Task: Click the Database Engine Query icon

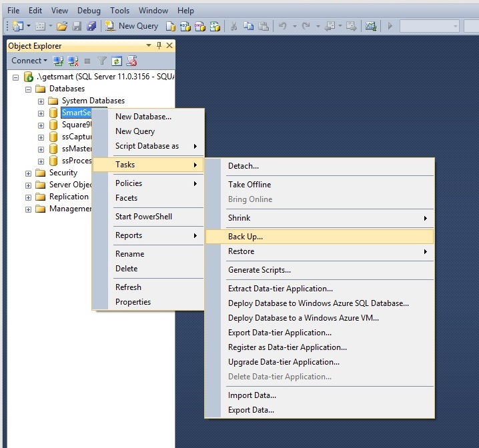Action: pyautogui.click(x=170, y=26)
